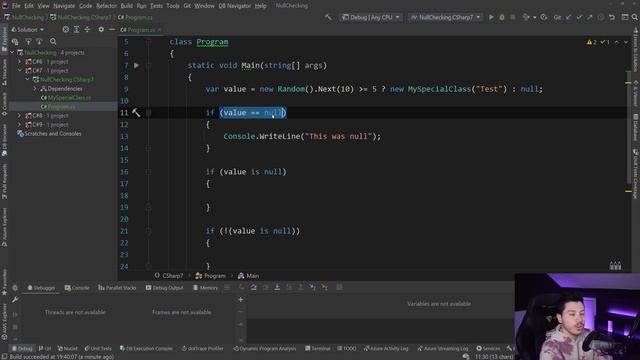The height and width of the screenshot is (360, 640).
Task: Expand the Dependencies node
Action: coord(35,89)
